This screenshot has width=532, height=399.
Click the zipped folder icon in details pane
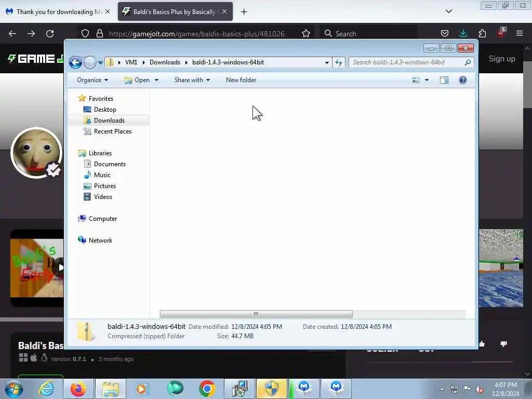pyautogui.click(x=86, y=331)
